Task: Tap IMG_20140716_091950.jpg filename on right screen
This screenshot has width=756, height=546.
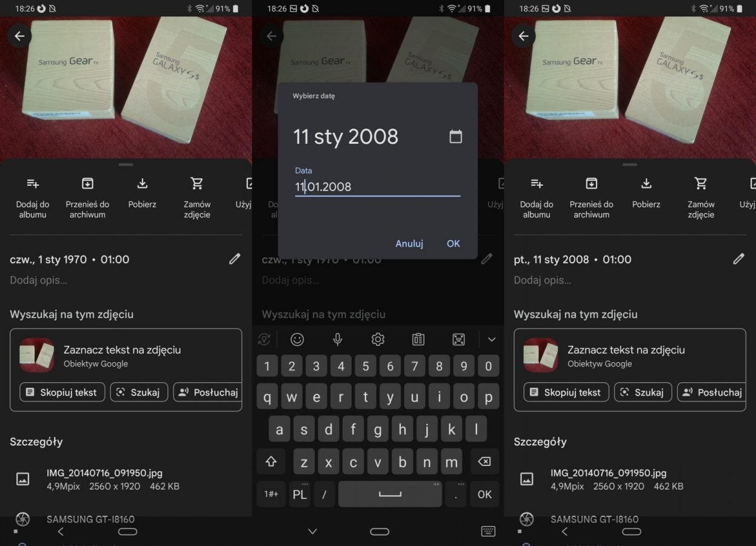Action: pos(608,473)
